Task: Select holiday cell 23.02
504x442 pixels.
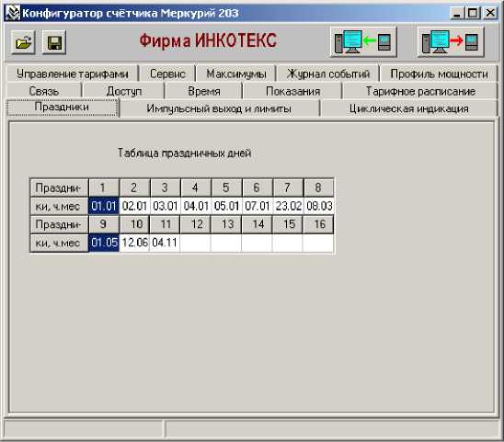Action: 288,206
